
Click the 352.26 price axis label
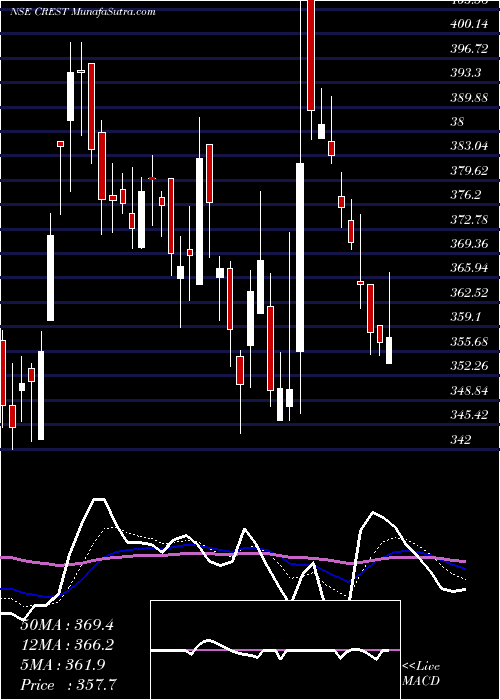pyautogui.click(x=469, y=366)
